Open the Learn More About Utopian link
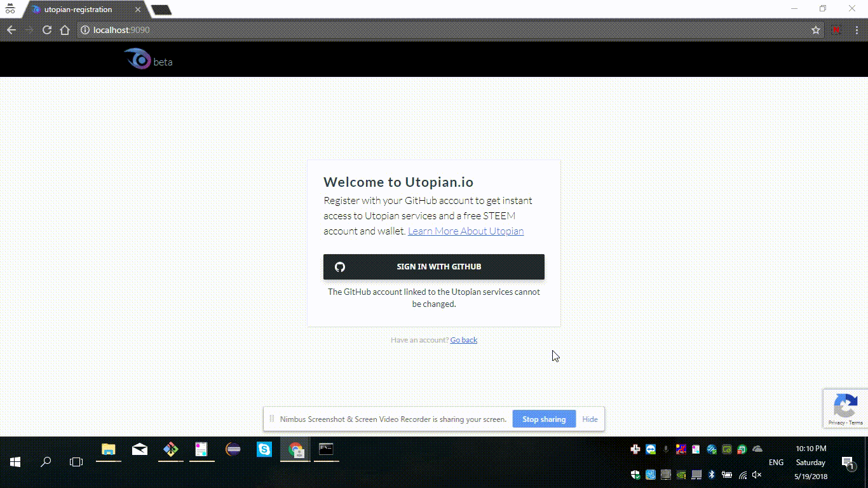868x488 pixels. pos(465,231)
